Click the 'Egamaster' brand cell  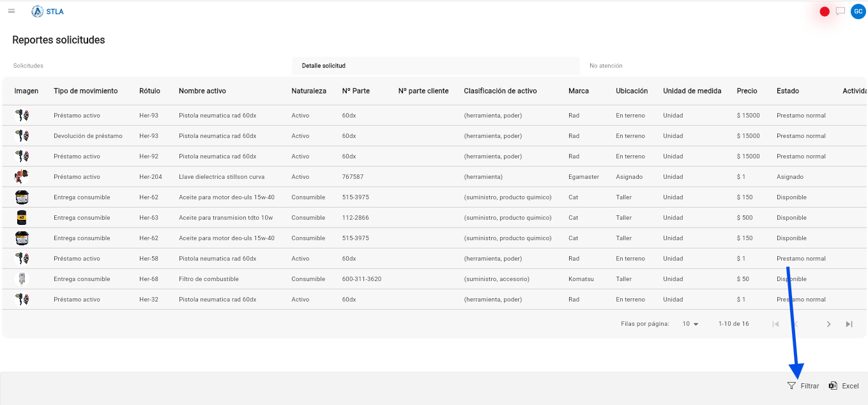tap(584, 177)
